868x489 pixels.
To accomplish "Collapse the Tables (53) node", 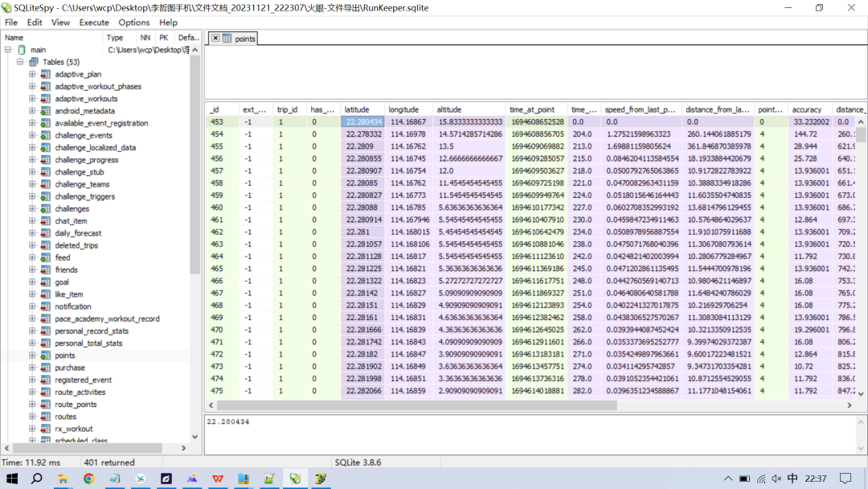I will [x=20, y=62].
